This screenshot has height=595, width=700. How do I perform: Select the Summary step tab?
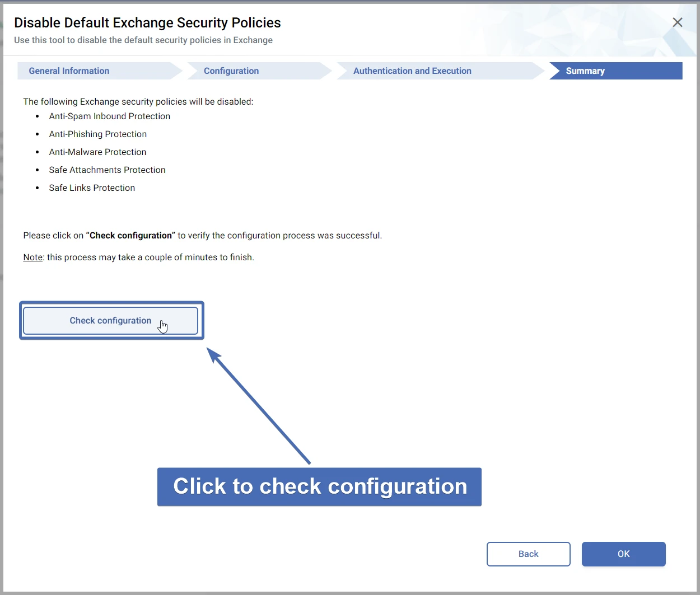coord(585,71)
